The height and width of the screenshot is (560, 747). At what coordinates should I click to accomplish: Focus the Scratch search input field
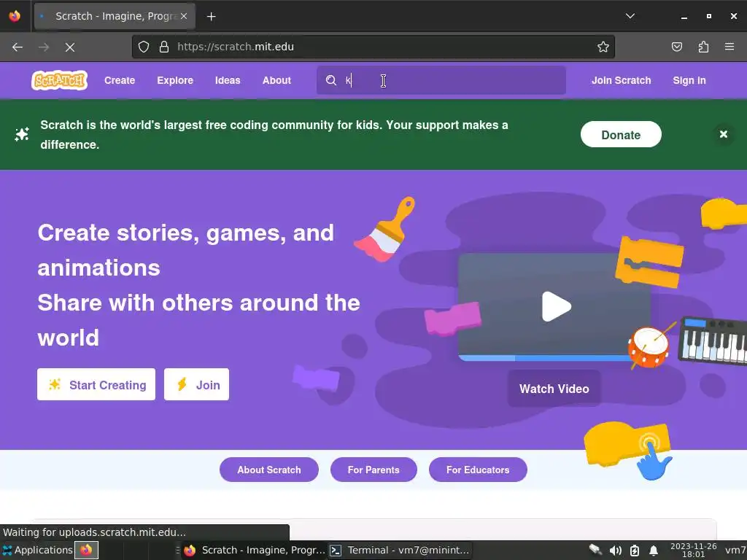[x=441, y=80]
